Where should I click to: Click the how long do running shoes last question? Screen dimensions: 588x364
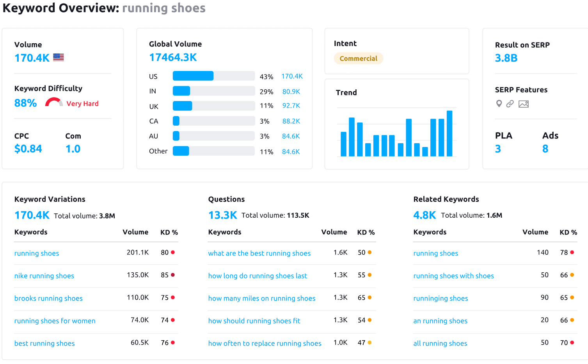(x=258, y=276)
